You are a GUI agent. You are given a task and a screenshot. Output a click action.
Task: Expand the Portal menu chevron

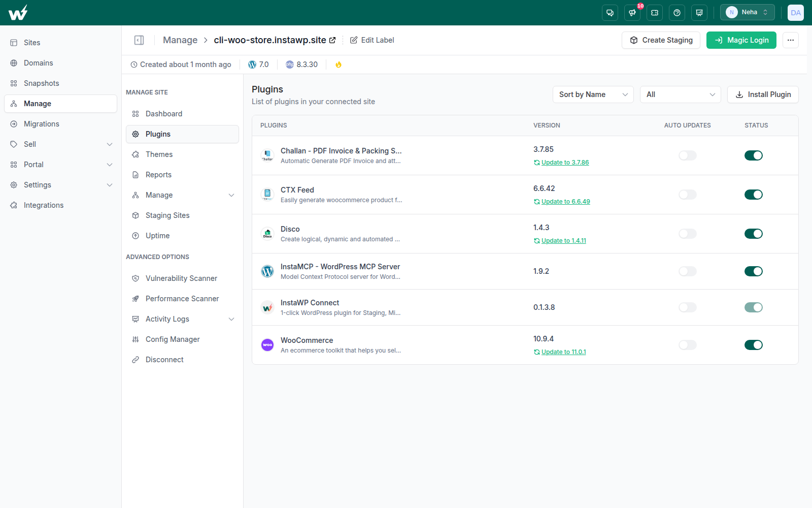[x=110, y=165]
